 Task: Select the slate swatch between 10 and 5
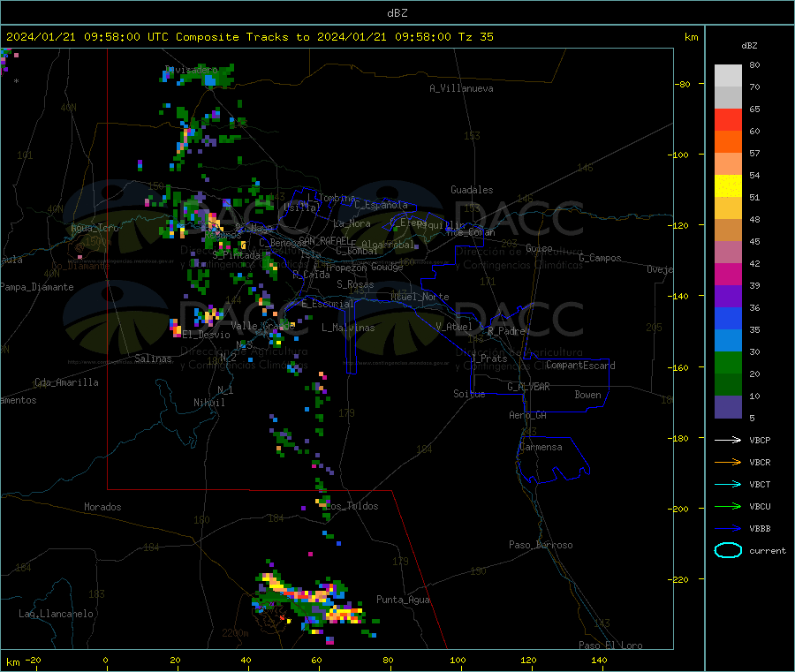click(x=728, y=407)
